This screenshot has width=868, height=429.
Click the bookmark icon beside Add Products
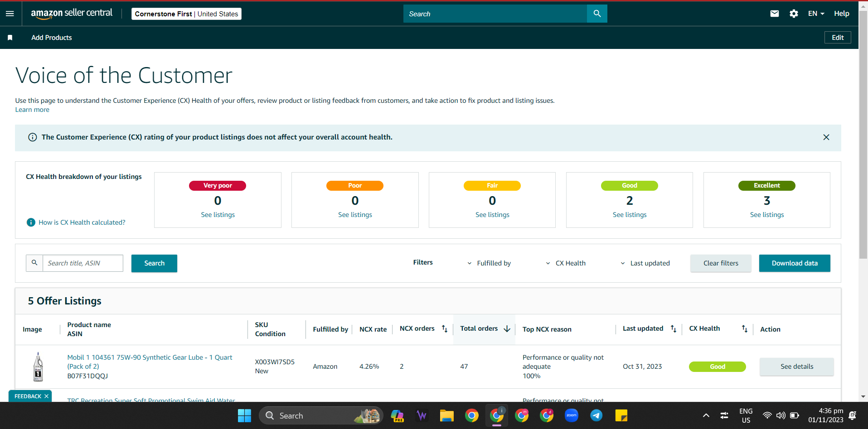(x=10, y=38)
